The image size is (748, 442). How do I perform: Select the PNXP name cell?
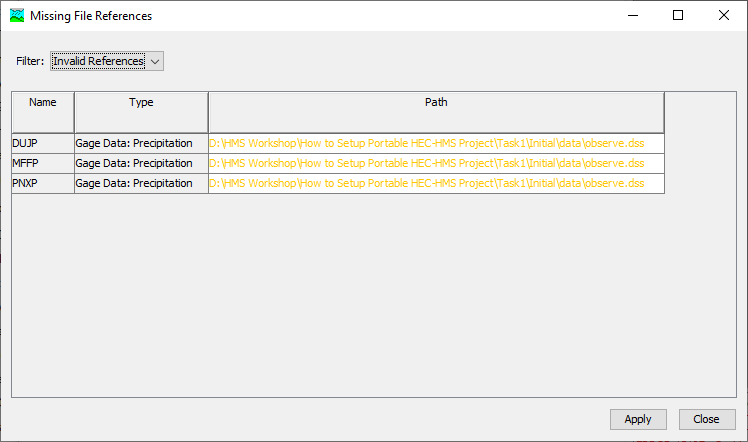[x=43, y=184]
